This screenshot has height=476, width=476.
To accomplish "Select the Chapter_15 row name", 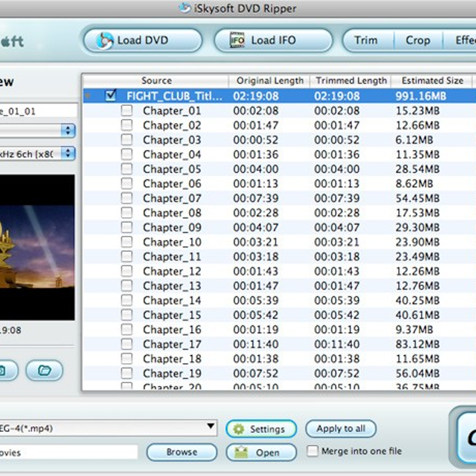I will 172,315.
